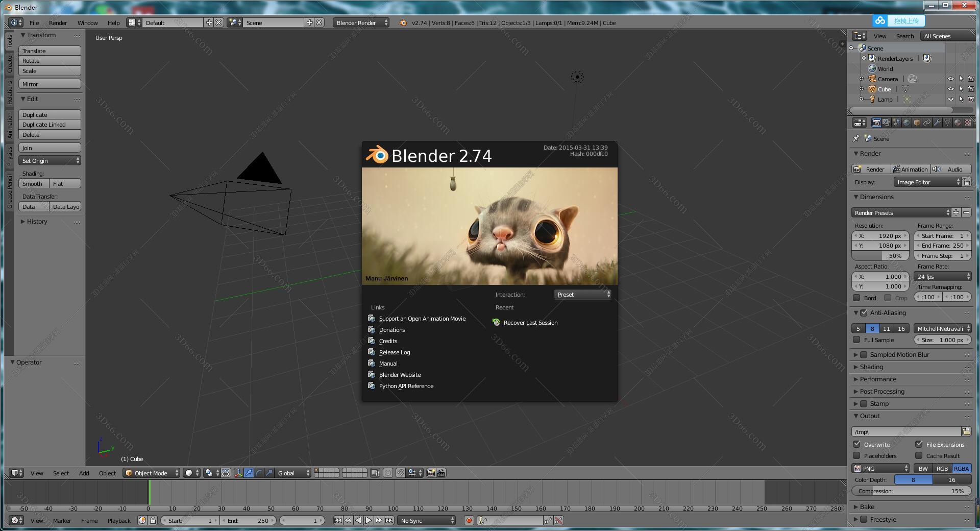Click the OpenGL render camera icon in header

point(431,473)
